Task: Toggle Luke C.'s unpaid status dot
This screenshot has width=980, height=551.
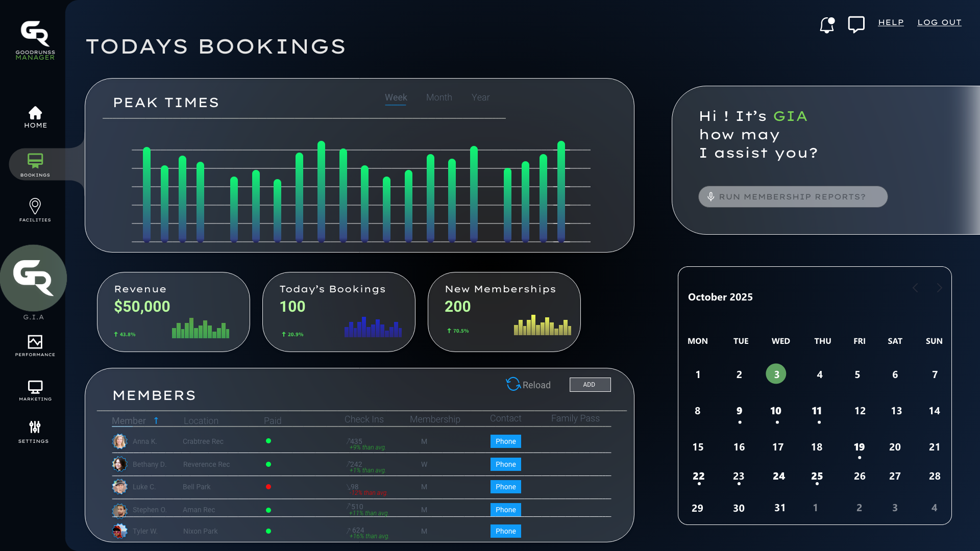Action: tap(268, 487)
